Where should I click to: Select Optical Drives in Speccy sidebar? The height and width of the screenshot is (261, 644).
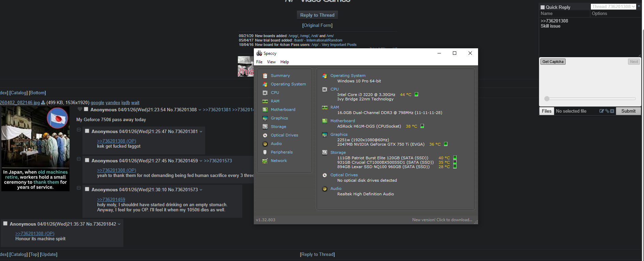[284, 135]
